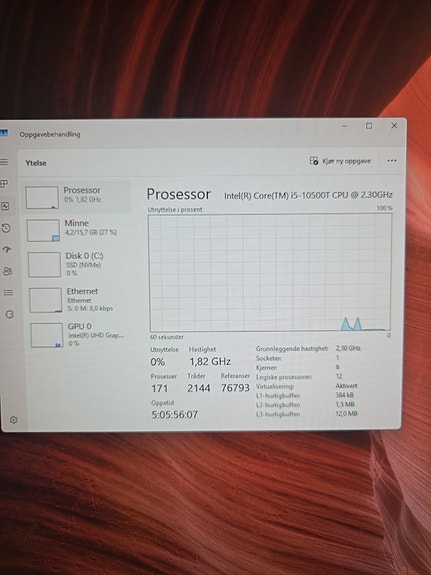This screenshot has height=575, width=431.
Task: Open the Startup apps gauge icon
Action: 7,249
